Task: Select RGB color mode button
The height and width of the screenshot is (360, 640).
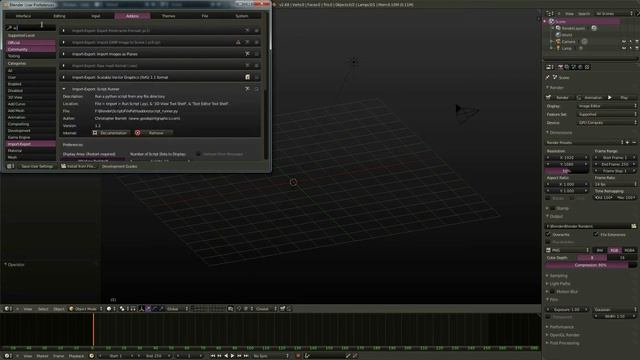Action: 614,250
